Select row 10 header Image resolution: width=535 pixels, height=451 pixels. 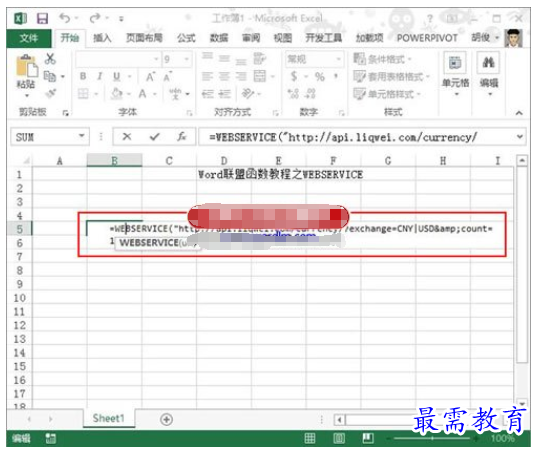[x=19, y=298]
